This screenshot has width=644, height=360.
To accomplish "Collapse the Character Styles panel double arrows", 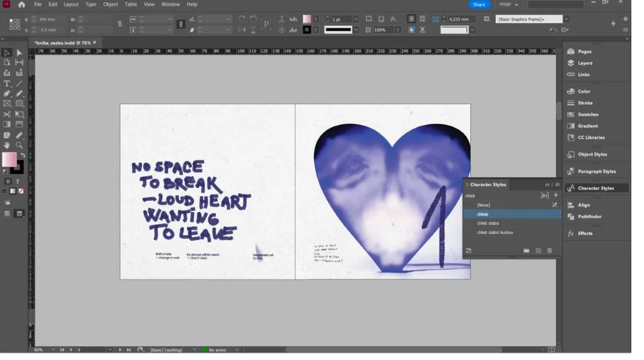I will 547,185.
